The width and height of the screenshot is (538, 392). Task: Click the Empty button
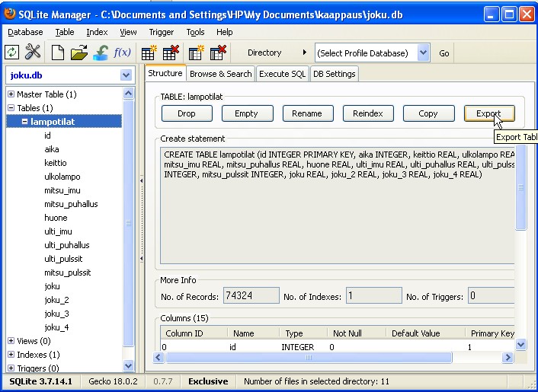pos(247,113)
